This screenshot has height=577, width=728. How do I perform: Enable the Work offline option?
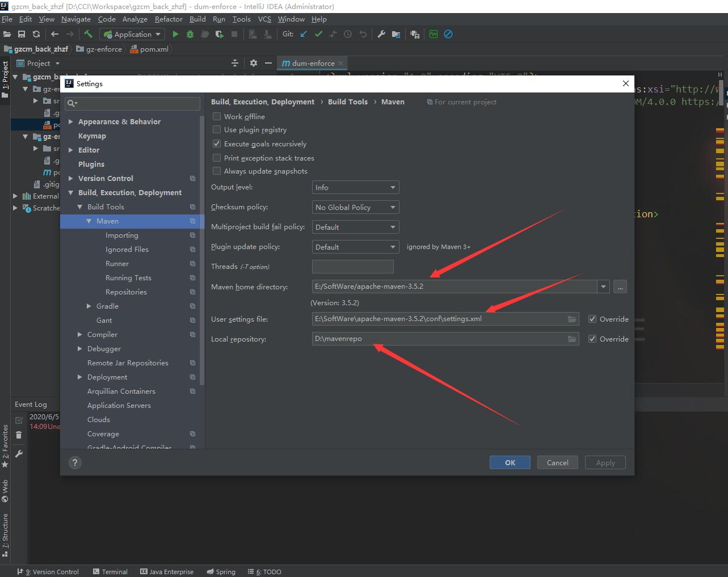click(216, 116)
